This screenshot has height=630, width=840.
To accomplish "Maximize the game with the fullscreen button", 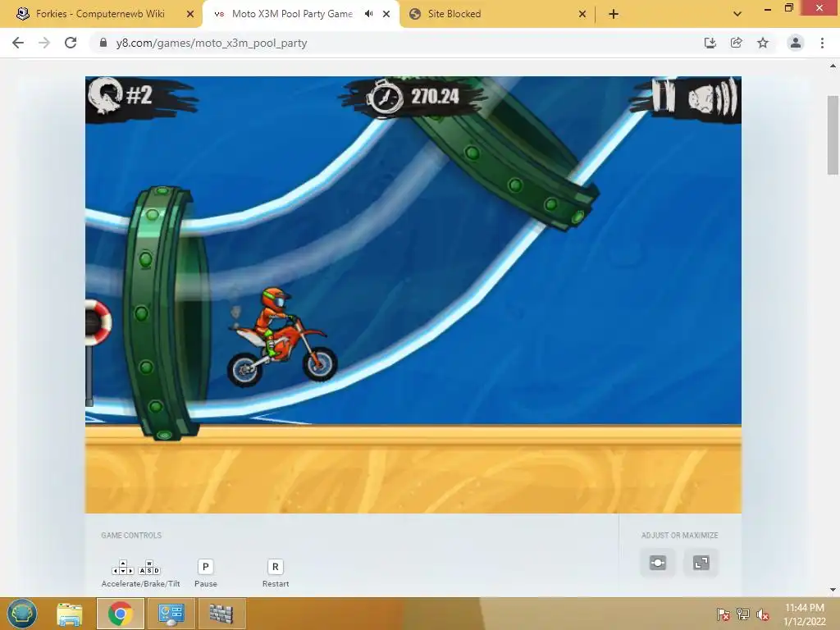I will click(x=701, y=563).
